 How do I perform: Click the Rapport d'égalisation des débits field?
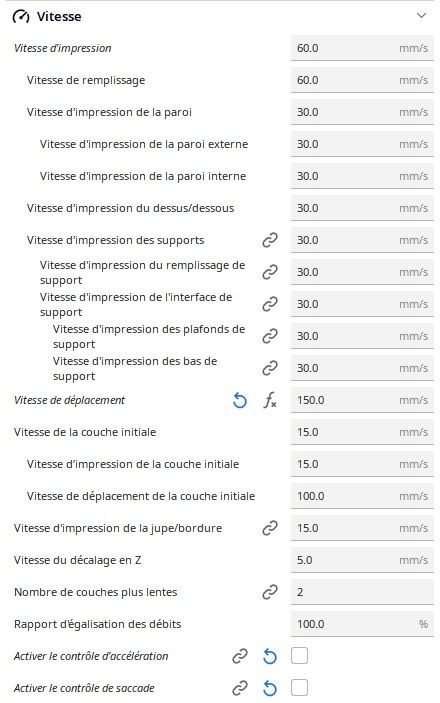point(362,624)
